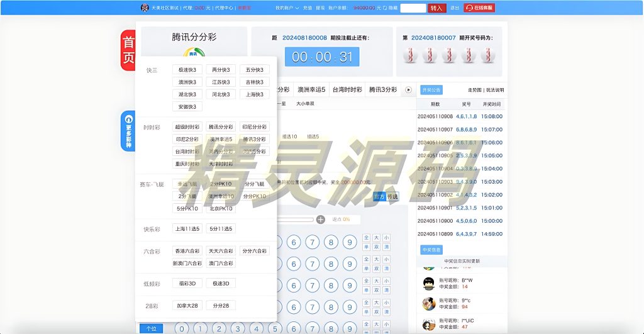Select 极速3D game
Screen dimensions: 644x334
pos(221,284)
